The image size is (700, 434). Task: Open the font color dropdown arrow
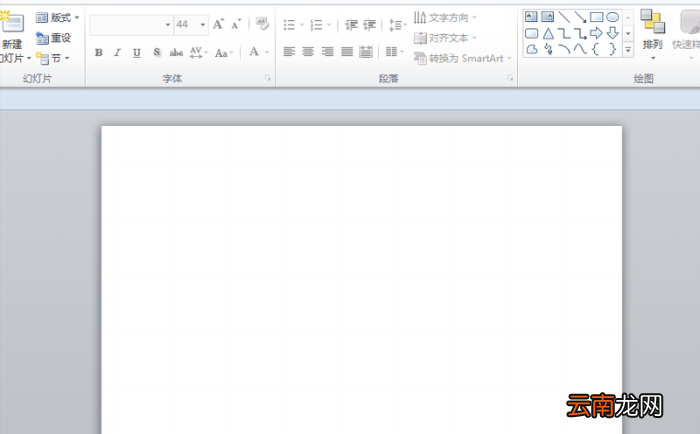click(267, 53)
